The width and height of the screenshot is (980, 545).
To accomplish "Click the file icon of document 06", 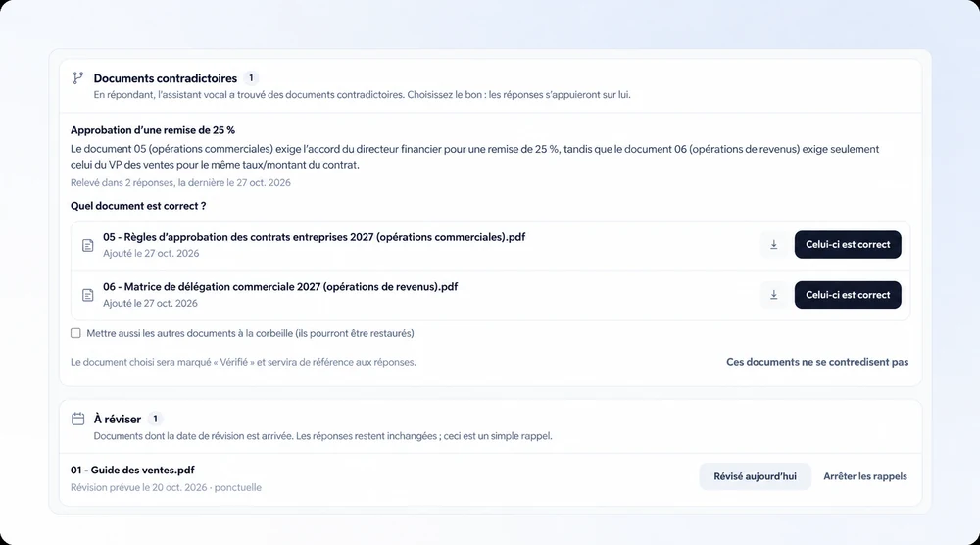I will (x=88, y=295).
